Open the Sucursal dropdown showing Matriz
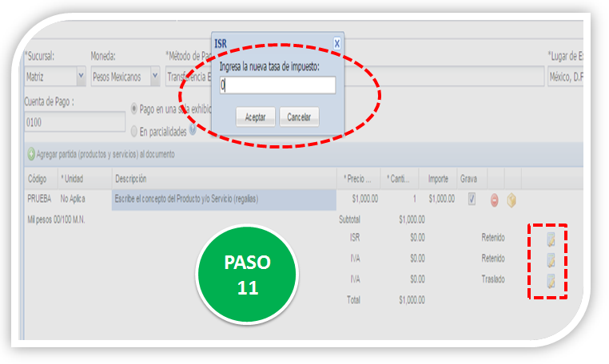The height and width of the screenshot is (364, 609). 81,76
